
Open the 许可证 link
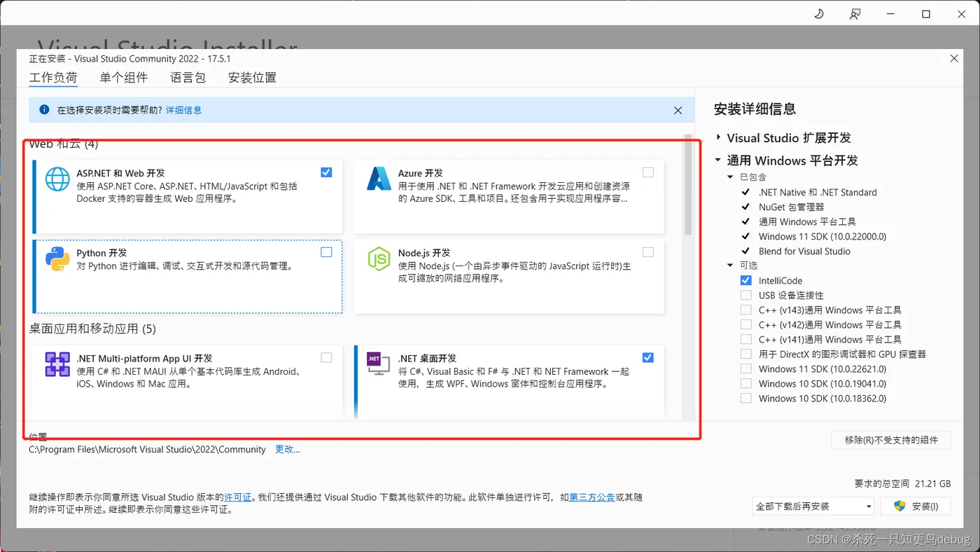coord(238,497)
